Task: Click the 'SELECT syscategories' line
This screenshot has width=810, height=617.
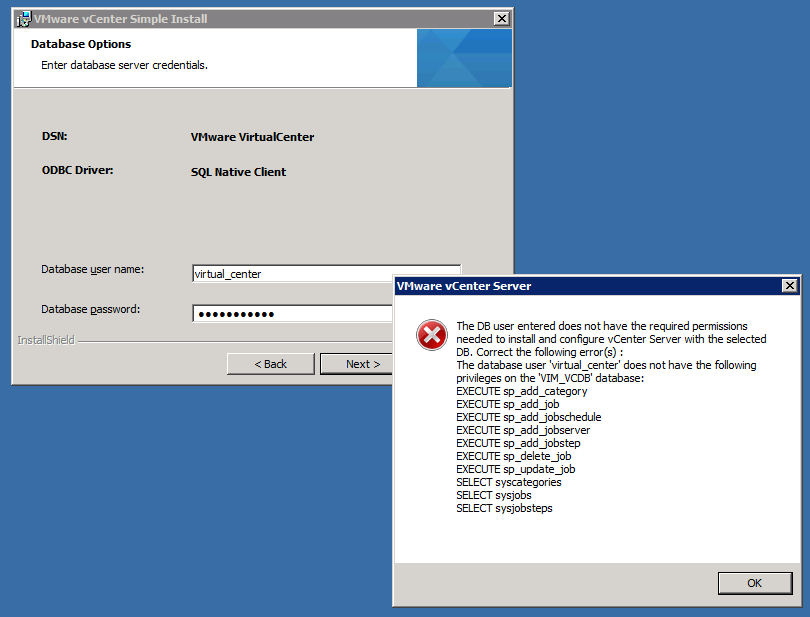Action: click(x=509, y=482)
